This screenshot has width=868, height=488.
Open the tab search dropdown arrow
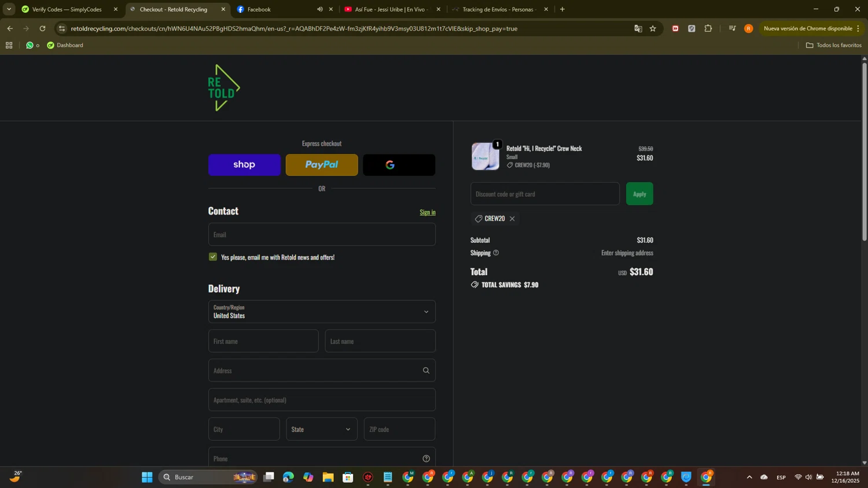(x=9, y=9)
